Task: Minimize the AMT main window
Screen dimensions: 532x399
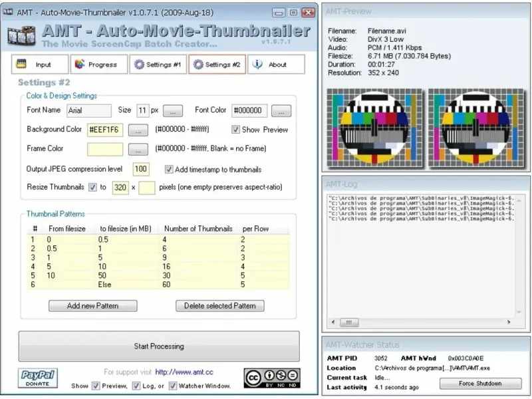Action: tap(279, 13)
